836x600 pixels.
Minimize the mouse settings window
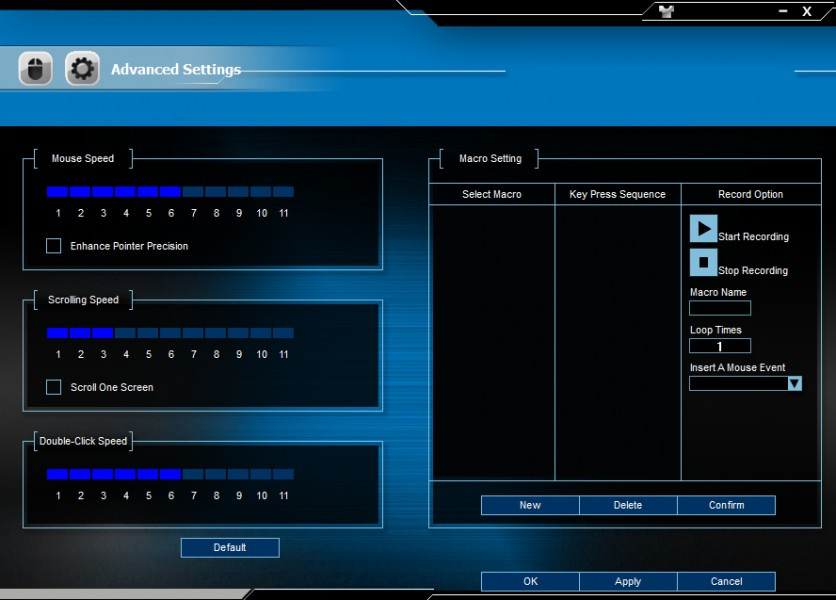coord(783,11)
